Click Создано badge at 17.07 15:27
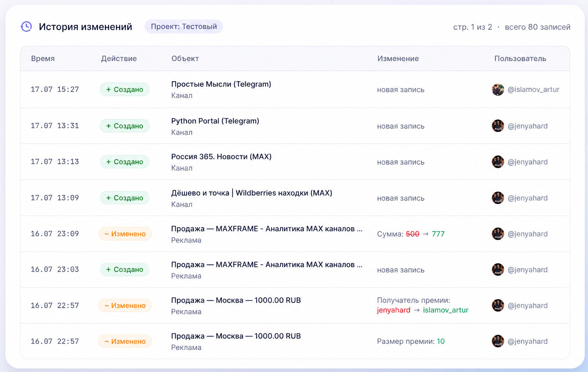Viewport: 588px width, 372px height. coord(124,90)
